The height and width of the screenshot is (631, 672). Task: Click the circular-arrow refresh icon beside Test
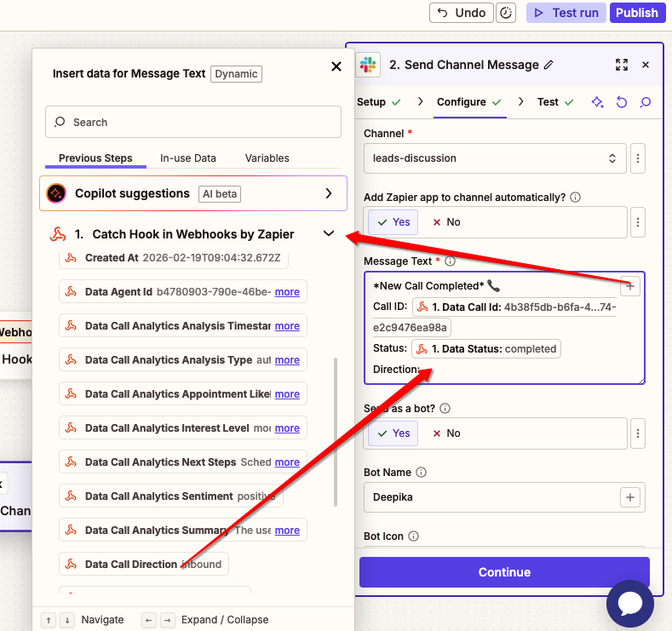(622, 102)
